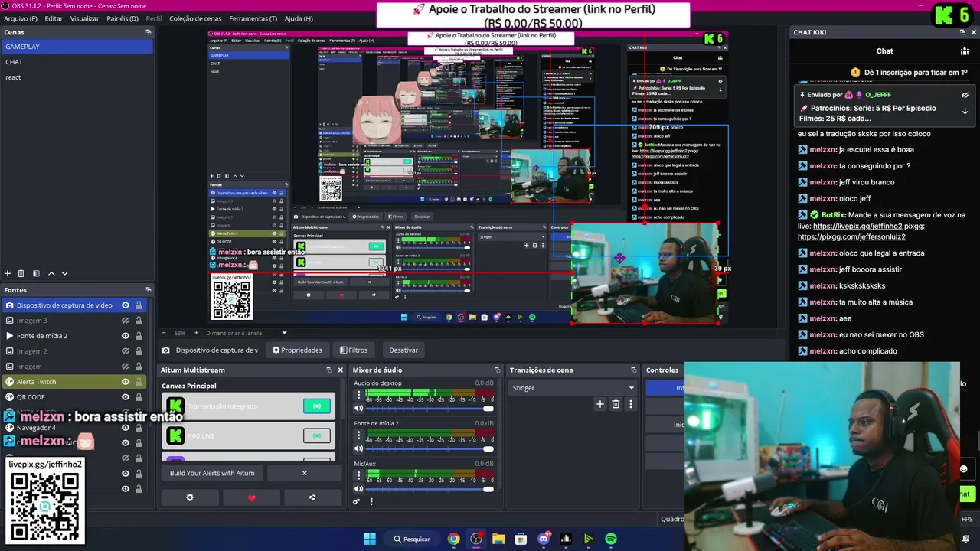The width and height of the screenshot is (980, 551).
Task: Delete the selected scene with trash icon
Action: tap(21, 273)
